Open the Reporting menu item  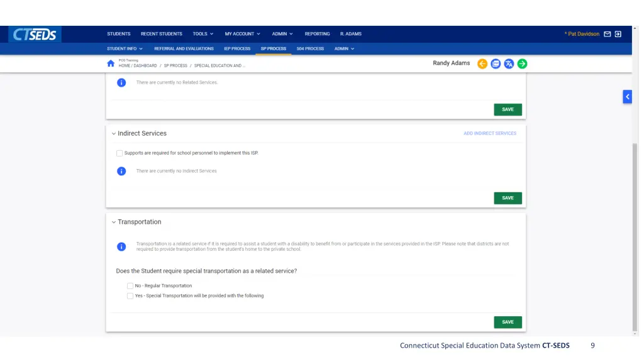click(x=317, y=34)
